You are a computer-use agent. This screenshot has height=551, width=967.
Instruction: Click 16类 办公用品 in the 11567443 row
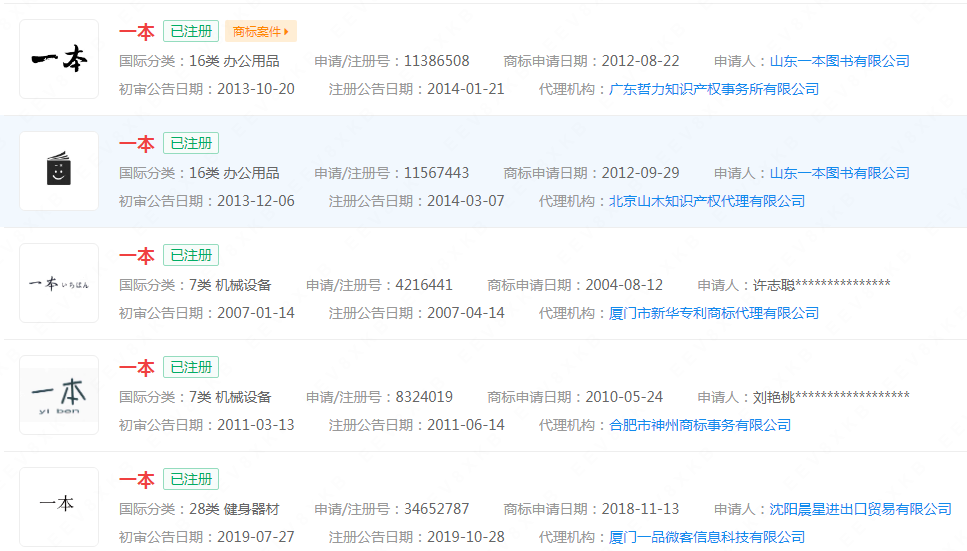[234, 173]
